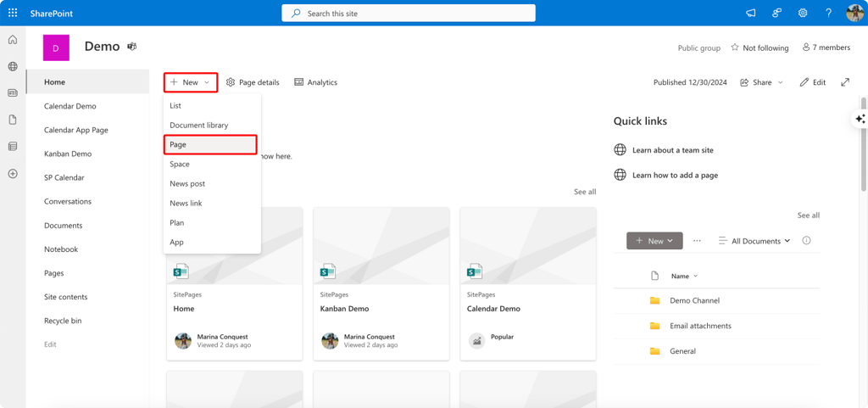Click See all above the documents list
The image size is (868, 408).
(808, 215)
